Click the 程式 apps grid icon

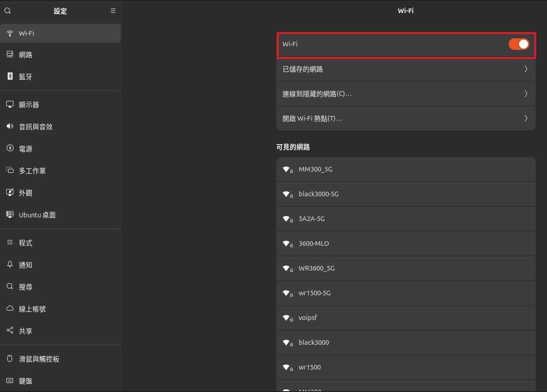point(10,243)
